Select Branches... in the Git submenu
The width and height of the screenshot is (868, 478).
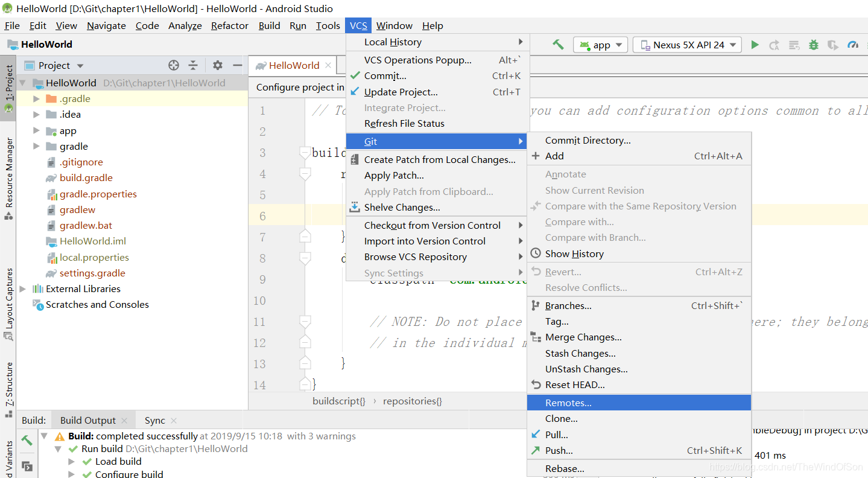[639, 306]
